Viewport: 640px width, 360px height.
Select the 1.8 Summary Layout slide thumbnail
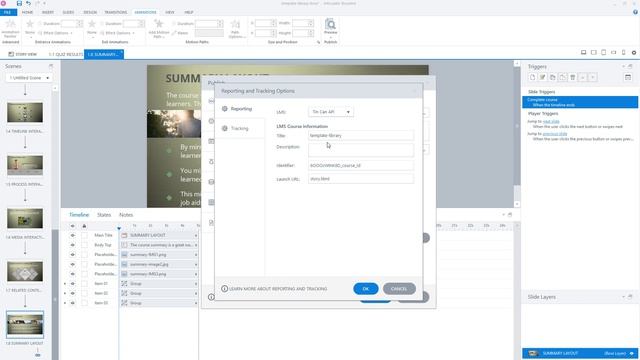pyautogui.click(x=25, y=324)
